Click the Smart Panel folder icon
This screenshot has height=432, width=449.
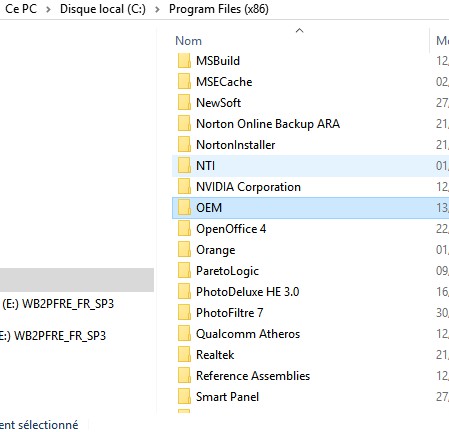click(184, 397)
